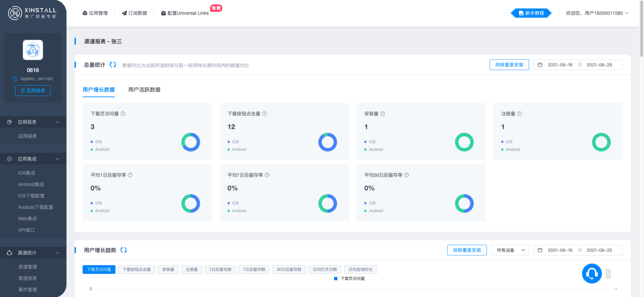
Task: Click the 下载页访问量 donut chart
Action: click(190, 142)
